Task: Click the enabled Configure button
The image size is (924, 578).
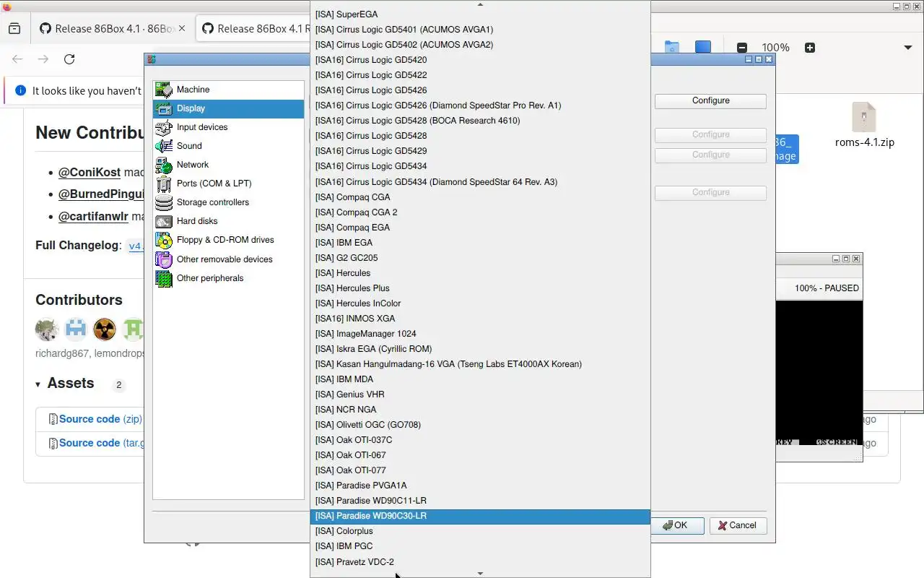Action: 710,101
